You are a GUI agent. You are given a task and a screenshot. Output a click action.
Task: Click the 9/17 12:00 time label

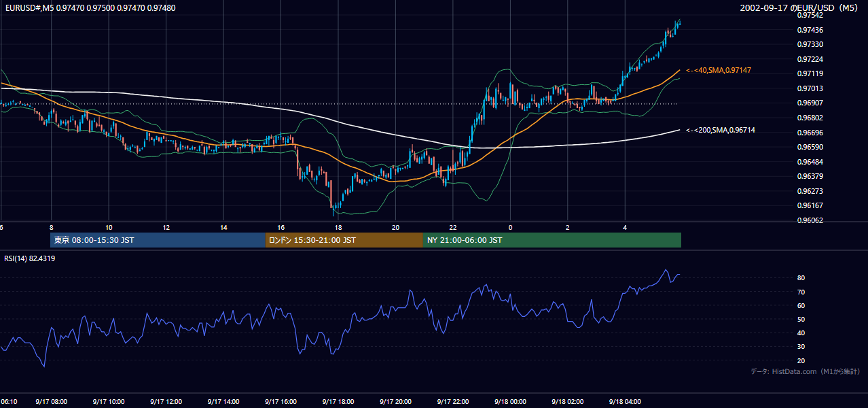coord(166,402)
